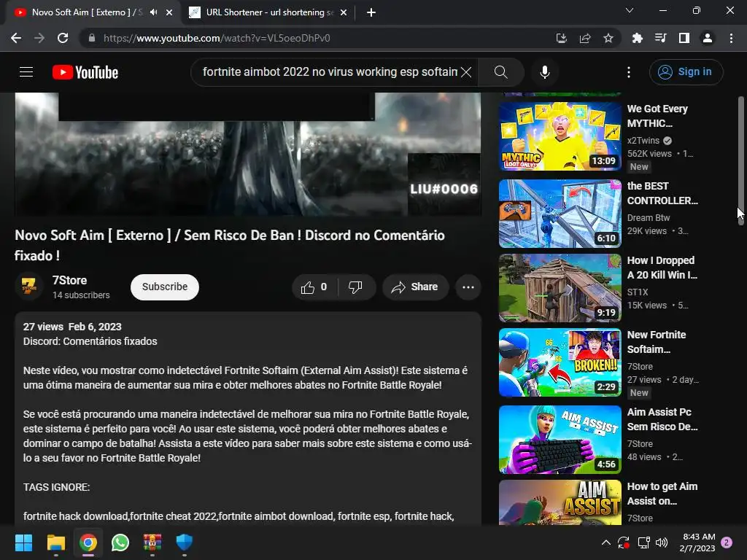Open How to get Aim Assist thumbnail
Screen dimensions: 747x560
[560, 502]
